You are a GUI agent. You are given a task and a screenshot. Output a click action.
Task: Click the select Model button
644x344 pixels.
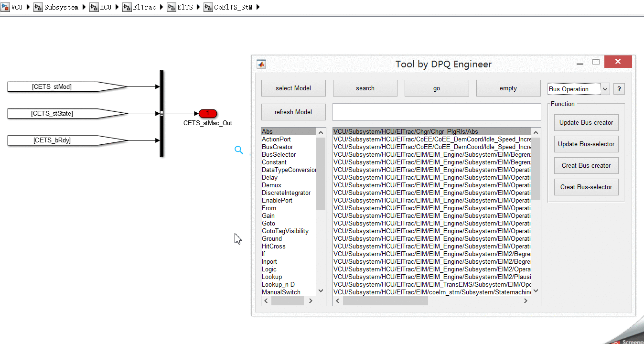pos(293,88)
